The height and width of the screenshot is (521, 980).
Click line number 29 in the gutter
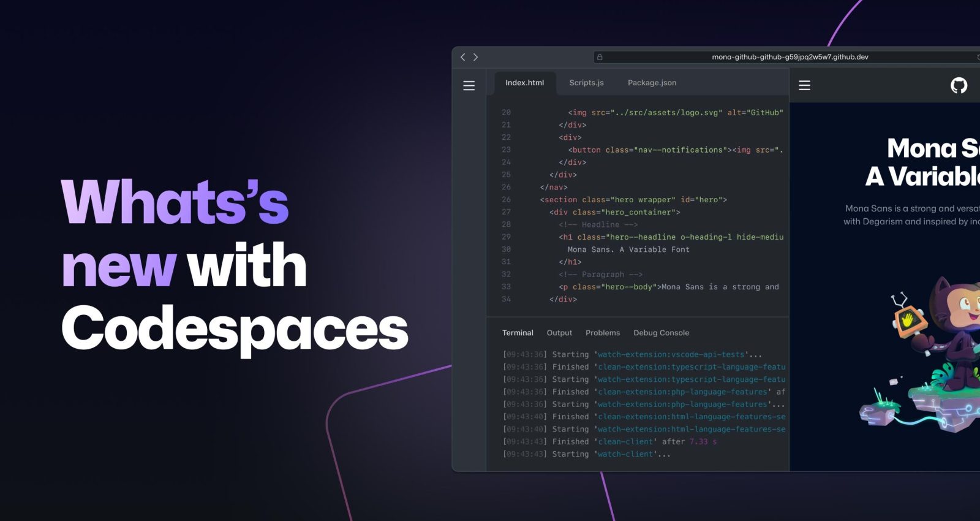coord(506,237)
